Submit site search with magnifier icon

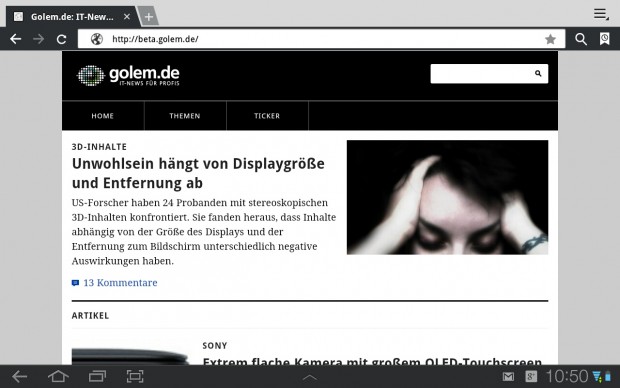538,73
